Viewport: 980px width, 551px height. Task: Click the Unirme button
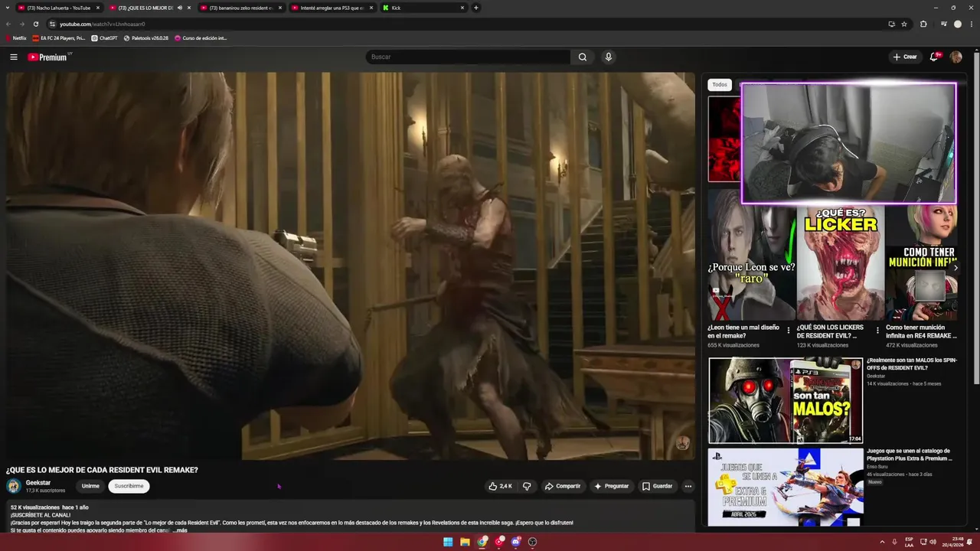(x=90, y=486)
